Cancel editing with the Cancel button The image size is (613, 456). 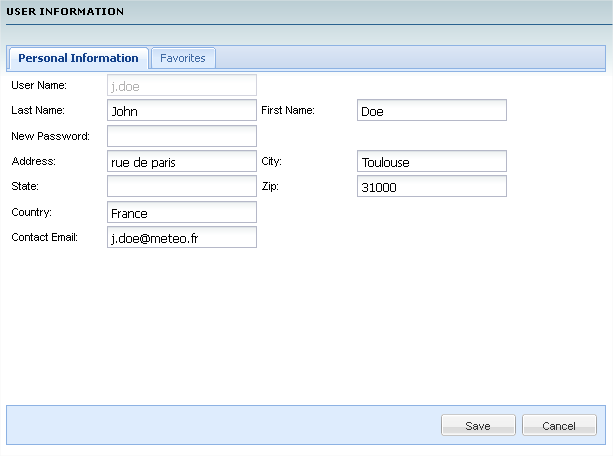pyautogui.click(x=559, y=425)
